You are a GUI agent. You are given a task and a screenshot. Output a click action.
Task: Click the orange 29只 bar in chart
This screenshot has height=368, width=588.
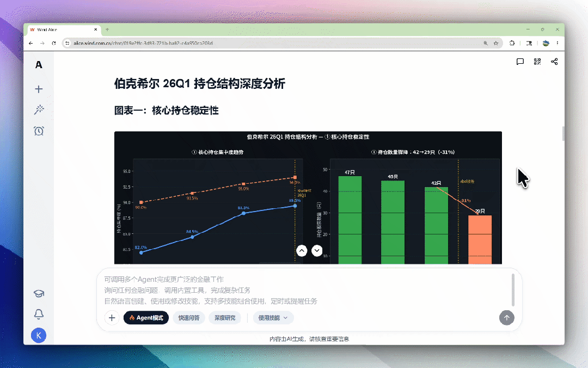coord(480,239)
